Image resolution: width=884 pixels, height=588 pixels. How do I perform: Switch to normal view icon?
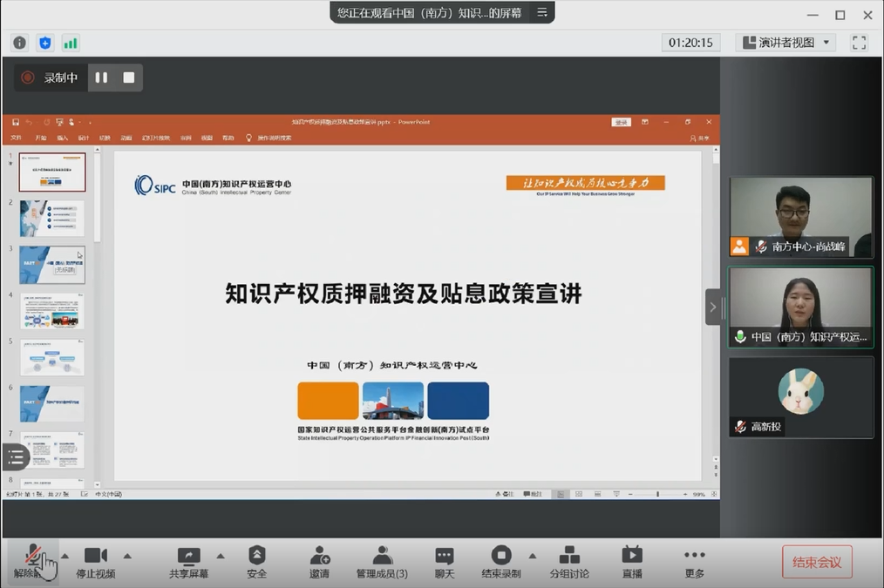(561, 494)
